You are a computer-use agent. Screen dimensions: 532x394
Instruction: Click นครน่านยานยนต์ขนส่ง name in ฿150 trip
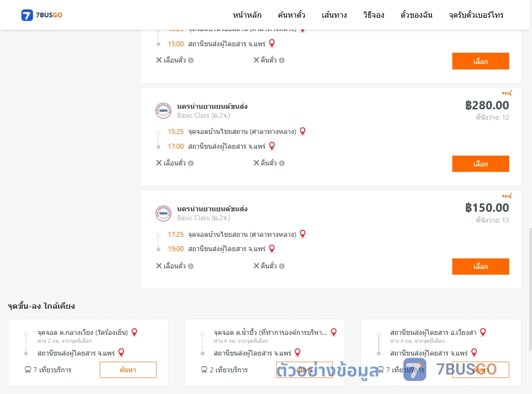pos(212,209)
